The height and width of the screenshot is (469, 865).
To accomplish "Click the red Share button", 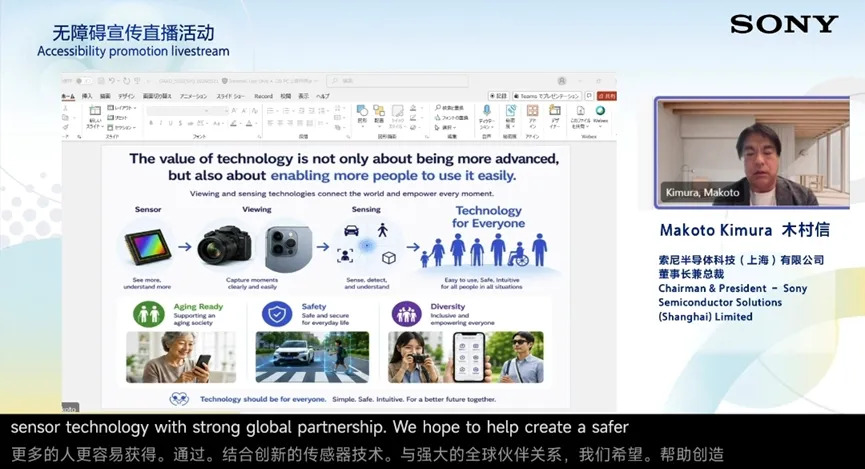I will coord(607,96).
